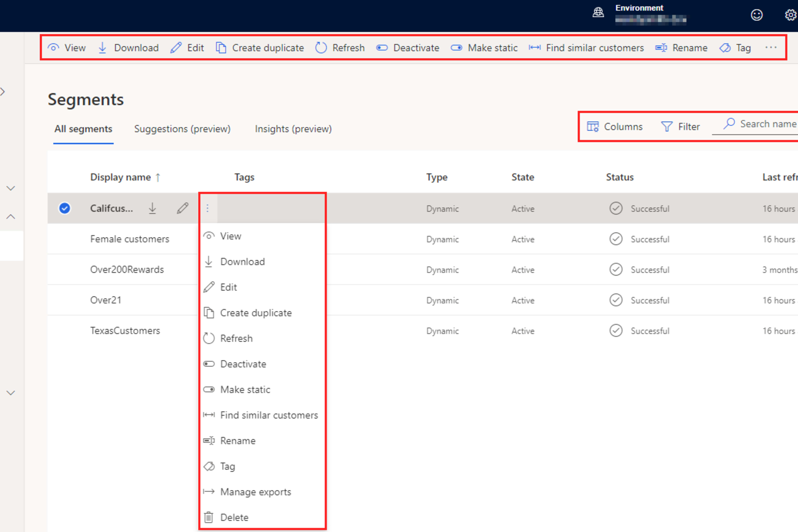Viewport: 798px width, 532px height.
Task: Click Download in the top command bar
Action: coord(128,48)
